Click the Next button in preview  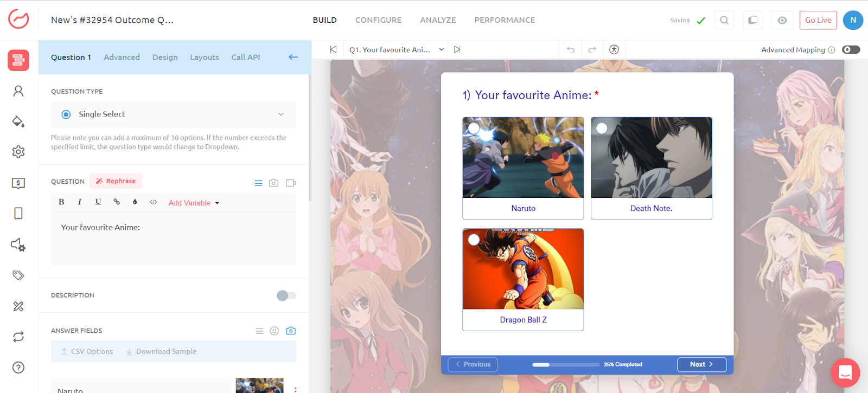(701, 364)
